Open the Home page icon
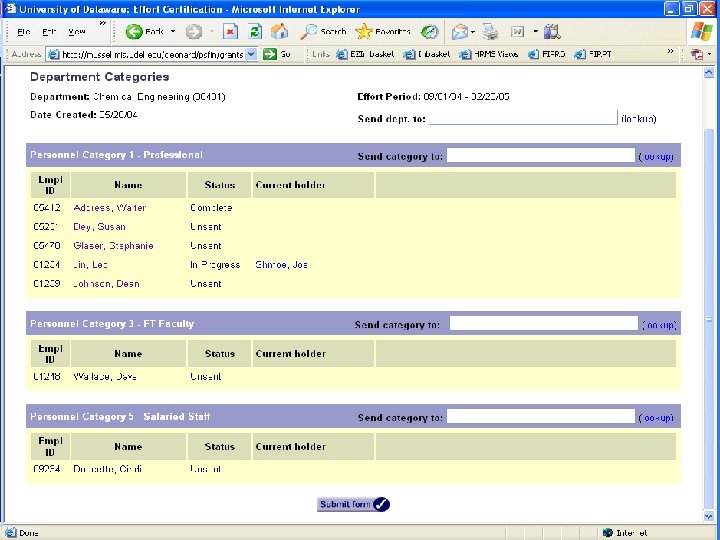Viewport: 720px width, 540px height. (279, 31)
